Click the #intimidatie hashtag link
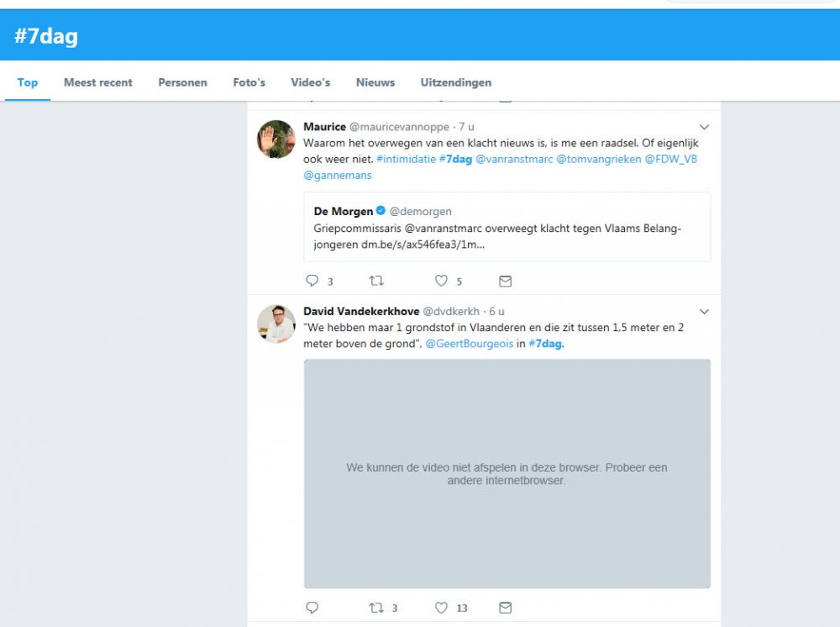Screen dimensions: 840x627 pyautogui.click(x=406, y=159)
